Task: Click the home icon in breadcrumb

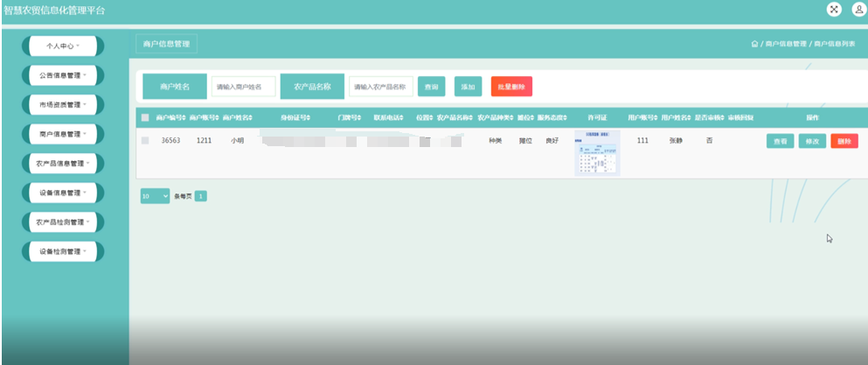Action: click(x=754, y=44)
